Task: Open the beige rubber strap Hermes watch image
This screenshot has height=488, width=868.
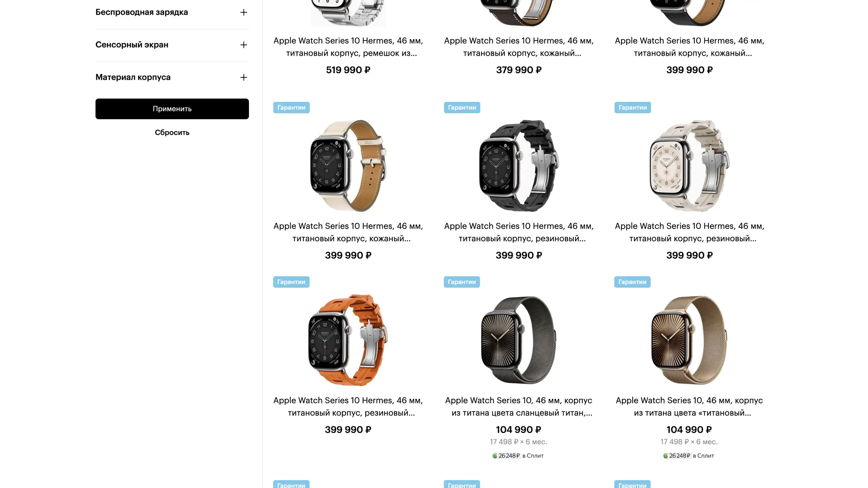Action: pyautogui.click(x=689, y=166)
